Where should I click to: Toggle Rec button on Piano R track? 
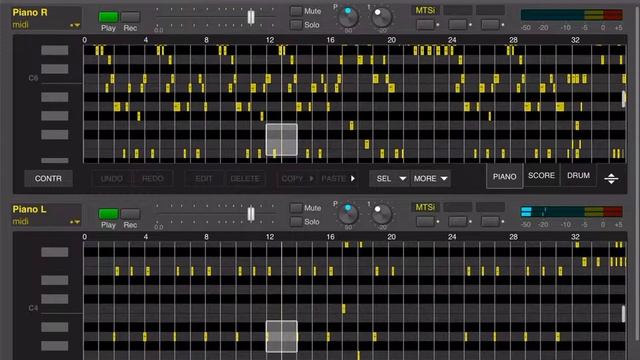pyautogui.click(x=130, y=17)
